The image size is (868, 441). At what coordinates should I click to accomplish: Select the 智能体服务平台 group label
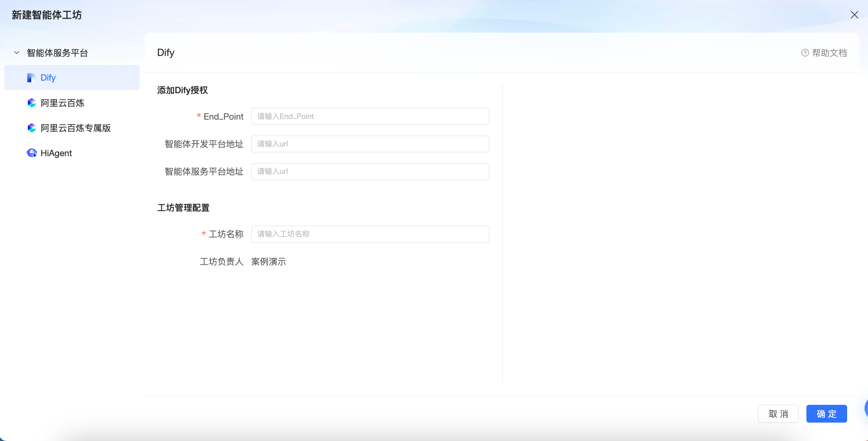(57, 53)
